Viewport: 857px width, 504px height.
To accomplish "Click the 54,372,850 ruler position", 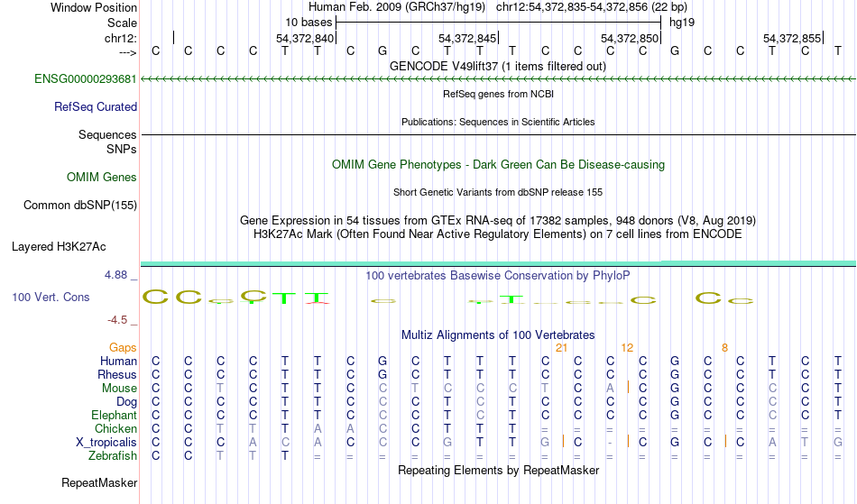I will (629, 38).
